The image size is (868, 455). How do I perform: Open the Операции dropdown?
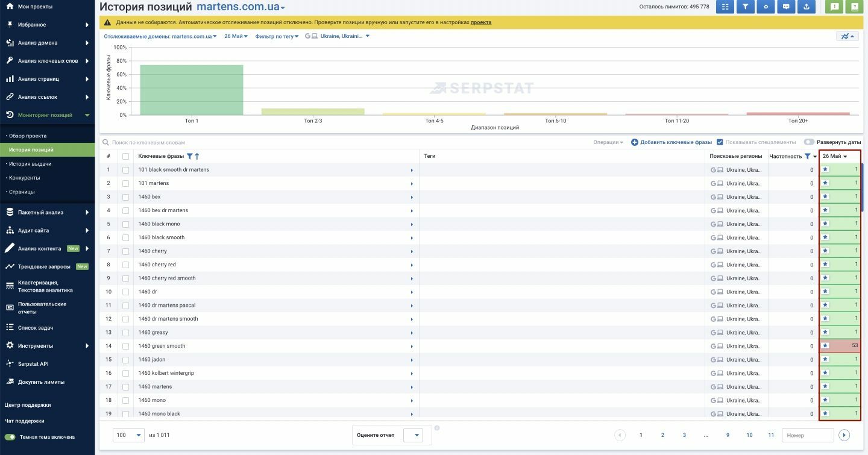click(x=608, y=142)
